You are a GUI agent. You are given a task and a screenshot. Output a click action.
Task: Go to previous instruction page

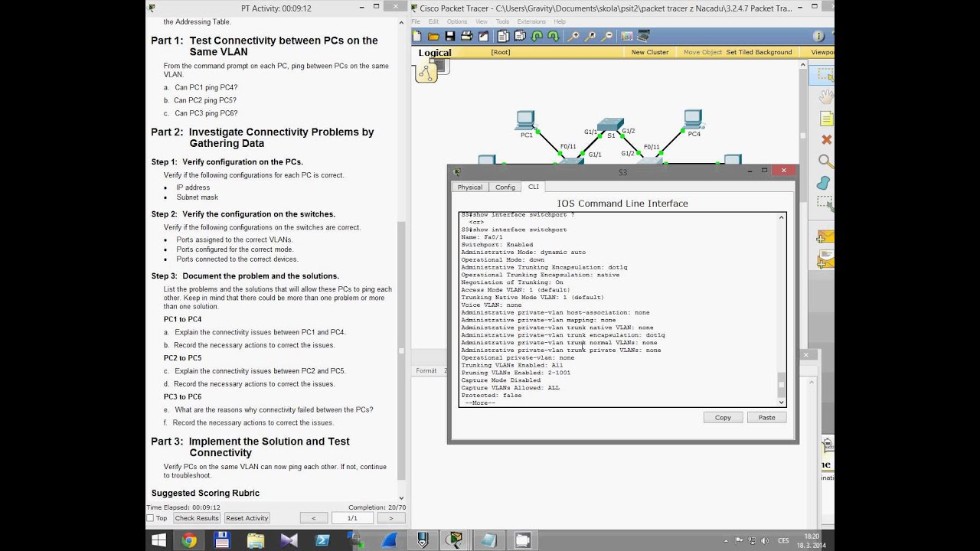[x=313, y=518]
